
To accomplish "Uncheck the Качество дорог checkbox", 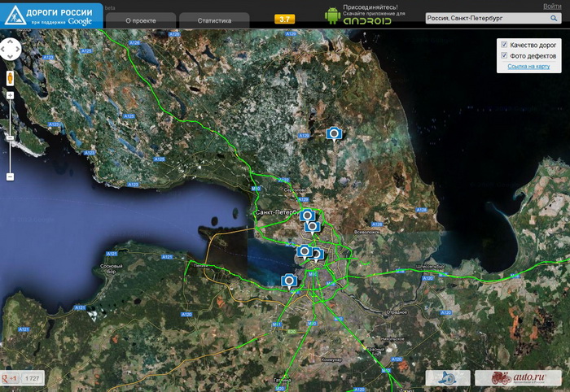I will [505, 45].
